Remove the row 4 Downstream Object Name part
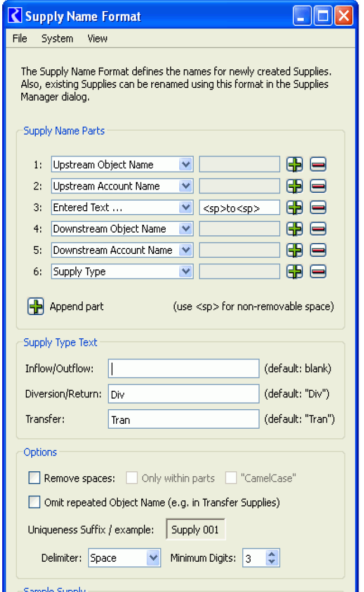Screen dimensions: 364x592 (x=318, y=229)
